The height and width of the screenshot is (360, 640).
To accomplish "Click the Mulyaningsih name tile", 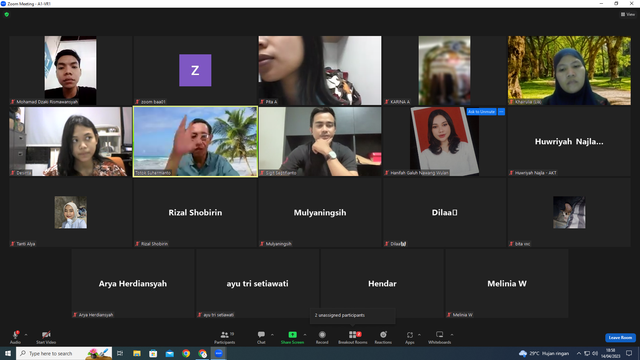I will (x=320, y=212).
